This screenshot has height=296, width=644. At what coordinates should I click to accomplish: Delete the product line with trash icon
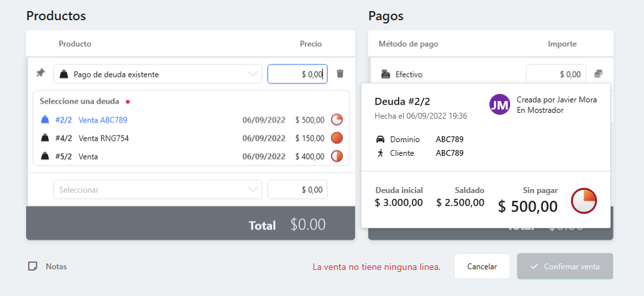click(x=340, y=74)
